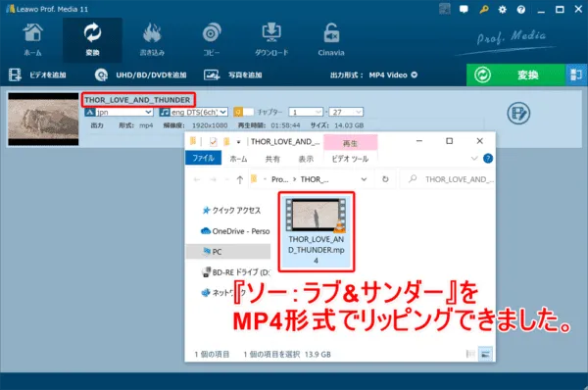Maximize the Explorer window
This screenshot has height=390, width=588.
[x=449, y=141]
